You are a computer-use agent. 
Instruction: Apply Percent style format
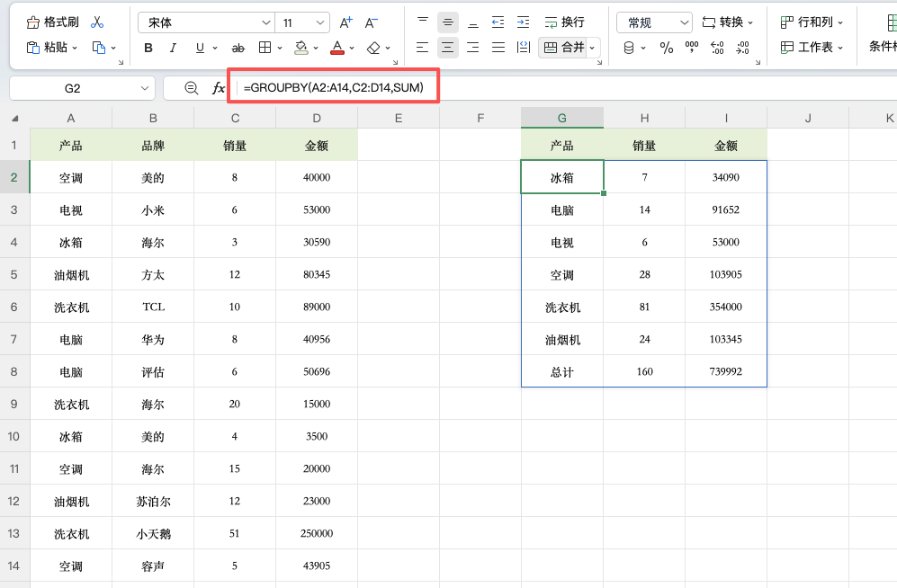pyautogui.click(x=667, y=48)
